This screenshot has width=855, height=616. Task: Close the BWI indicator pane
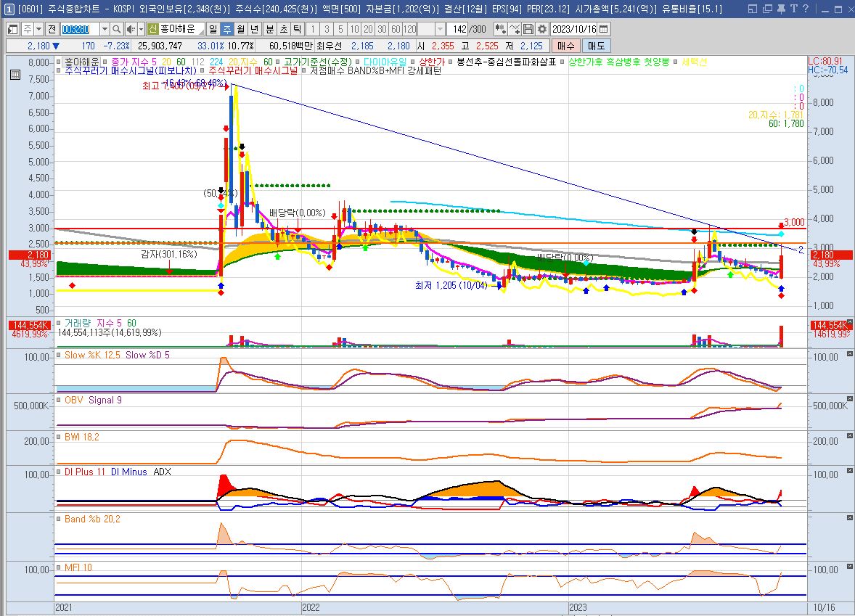849,435
